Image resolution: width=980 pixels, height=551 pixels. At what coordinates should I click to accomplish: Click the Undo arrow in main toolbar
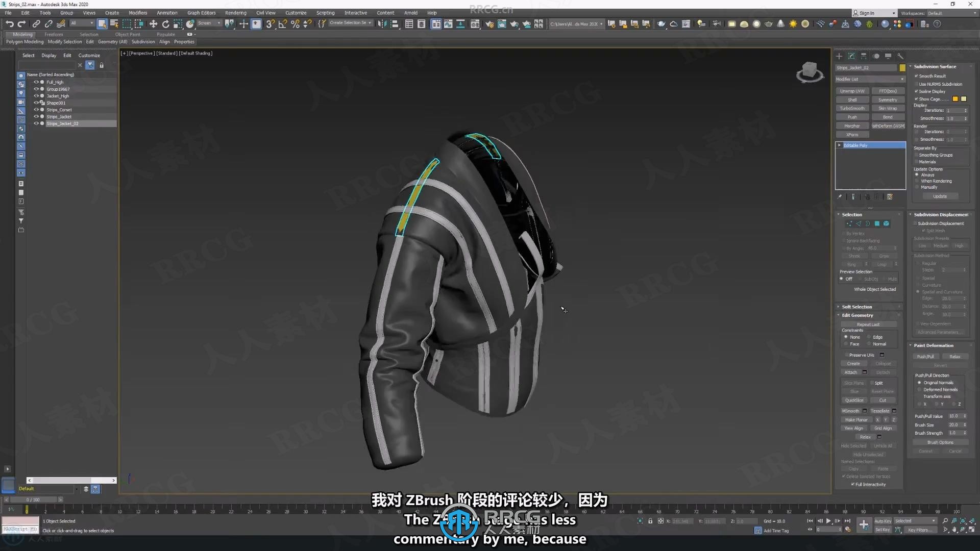point(9,24)
